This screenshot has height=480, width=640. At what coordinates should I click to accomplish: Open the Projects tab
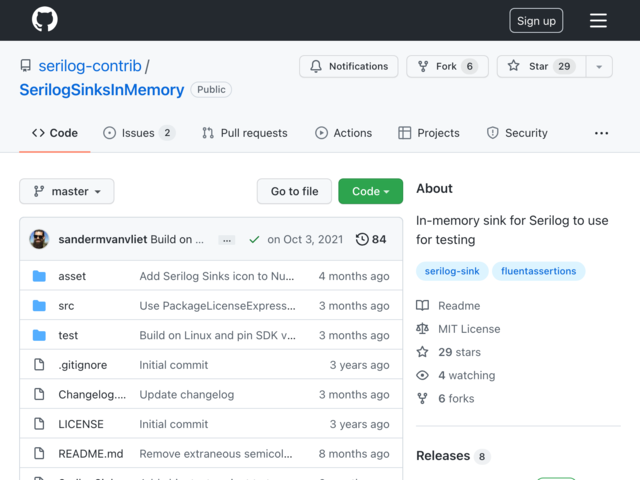[429, 133]
